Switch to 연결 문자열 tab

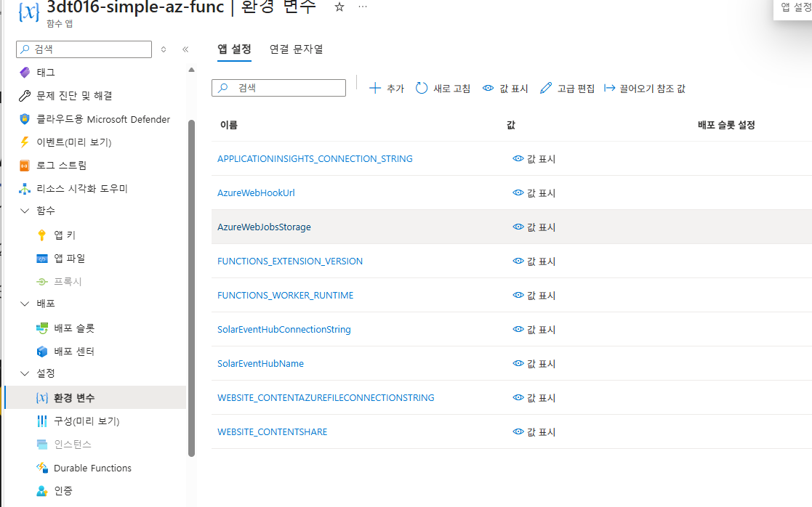(296, 49)
